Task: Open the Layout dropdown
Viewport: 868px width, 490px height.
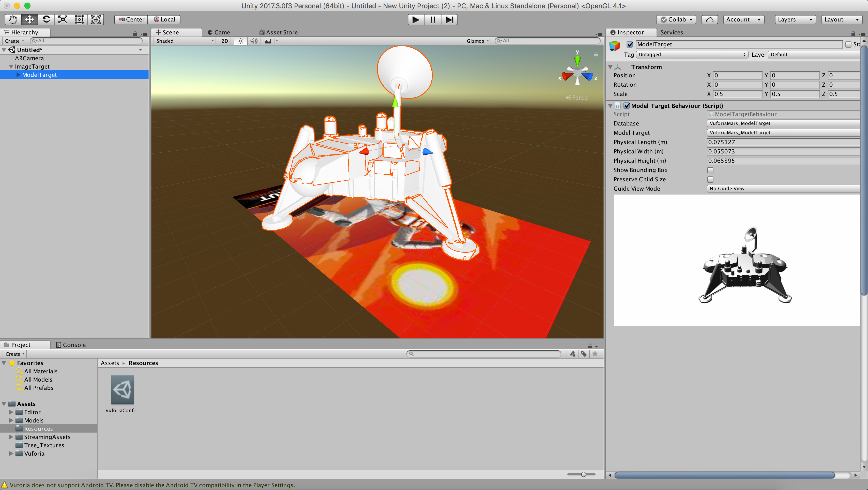Action: (842, 20)
